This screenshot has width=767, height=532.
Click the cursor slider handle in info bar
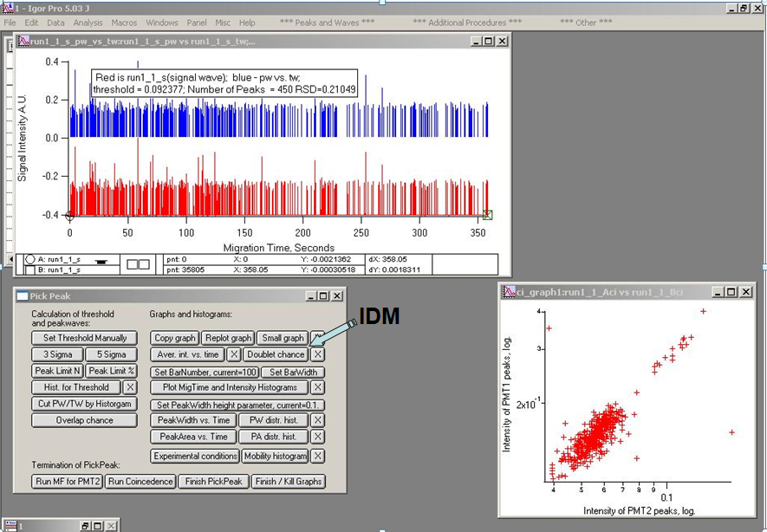pos(101,262)
